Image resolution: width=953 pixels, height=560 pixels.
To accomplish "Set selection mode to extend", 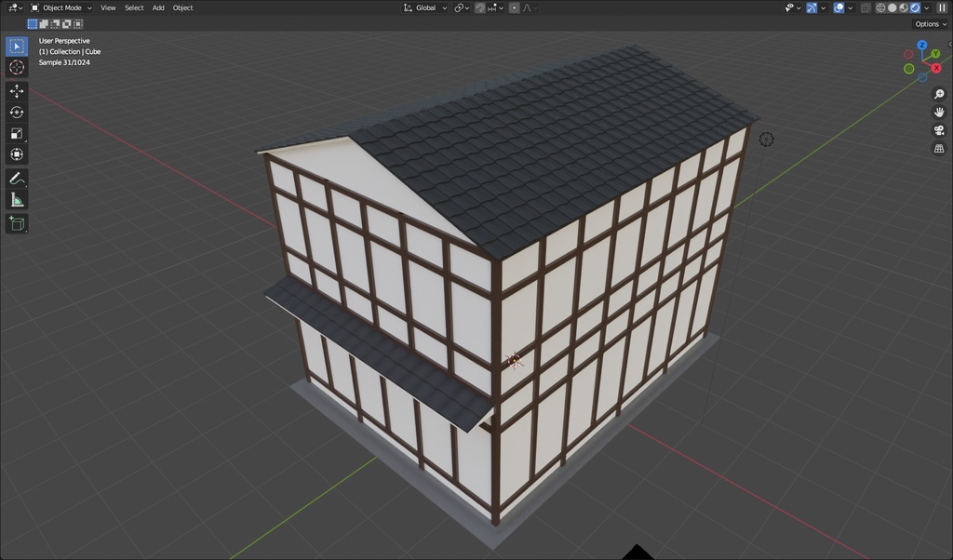I will tap(44, 23).
